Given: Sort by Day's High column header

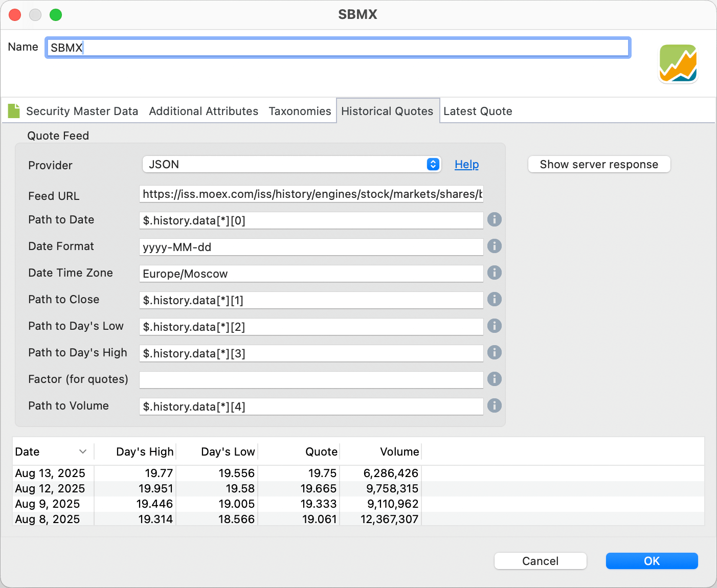Looking at the screenshot, I should coord(135,451).
